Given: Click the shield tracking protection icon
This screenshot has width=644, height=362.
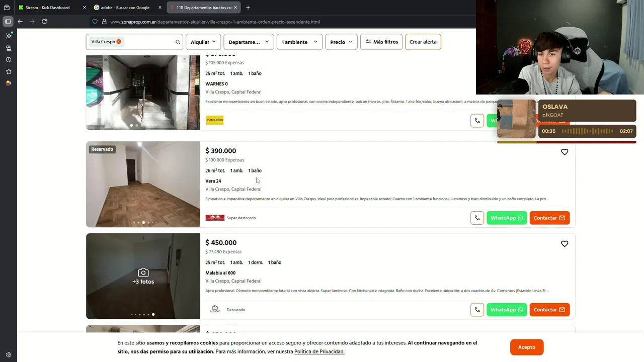Looking at the screenshot, I should point(95,22).
